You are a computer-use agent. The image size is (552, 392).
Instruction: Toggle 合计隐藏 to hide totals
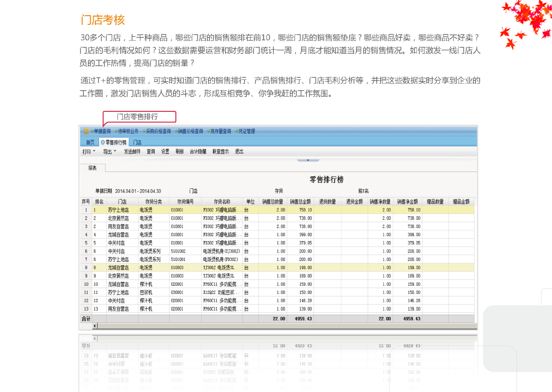click(198, 151)
